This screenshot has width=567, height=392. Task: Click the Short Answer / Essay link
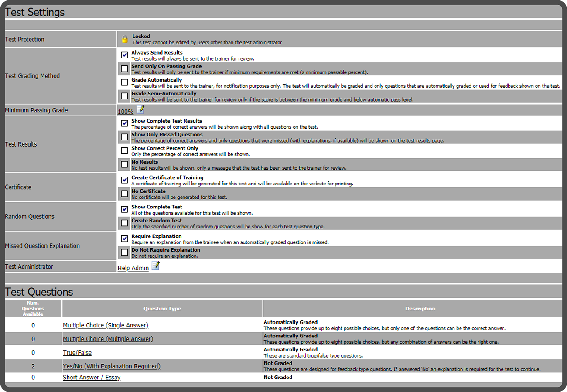coord(92,377)
